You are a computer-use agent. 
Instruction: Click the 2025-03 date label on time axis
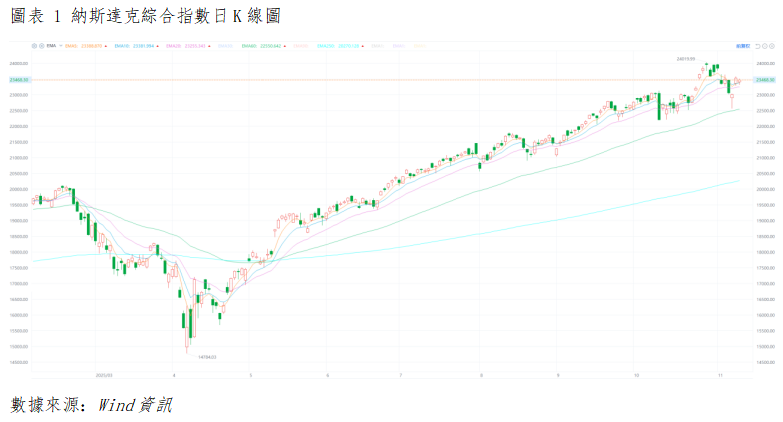(x=102, y=375)
